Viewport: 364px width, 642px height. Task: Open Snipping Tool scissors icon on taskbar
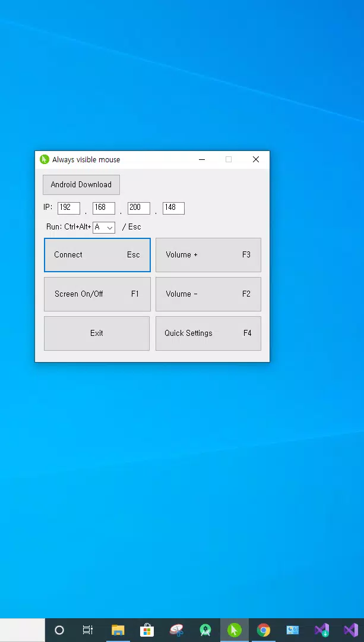pyautogui.click(x=177, y=630)
